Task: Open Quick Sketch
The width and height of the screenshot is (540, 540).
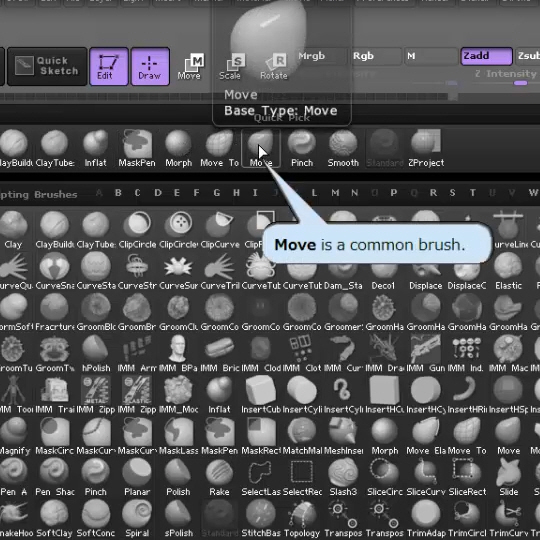Action: (x=47, y=66)
